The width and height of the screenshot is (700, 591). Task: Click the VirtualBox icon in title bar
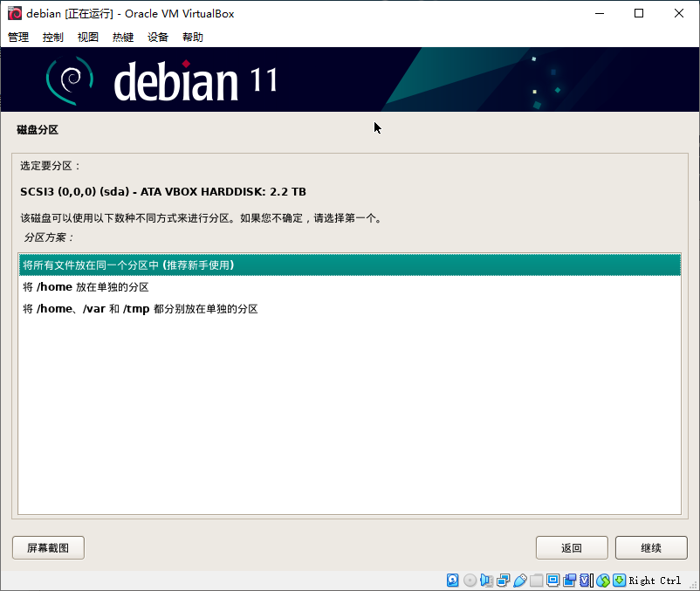(15, 13)
